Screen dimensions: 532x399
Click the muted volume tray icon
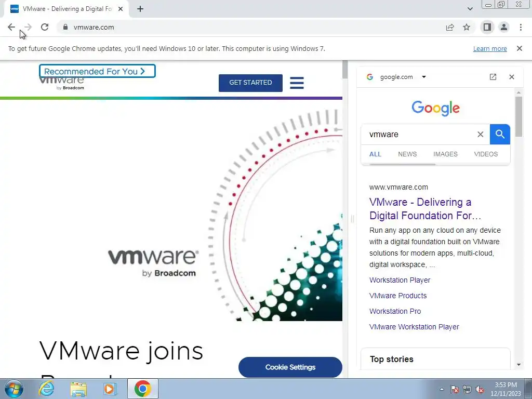480,389
